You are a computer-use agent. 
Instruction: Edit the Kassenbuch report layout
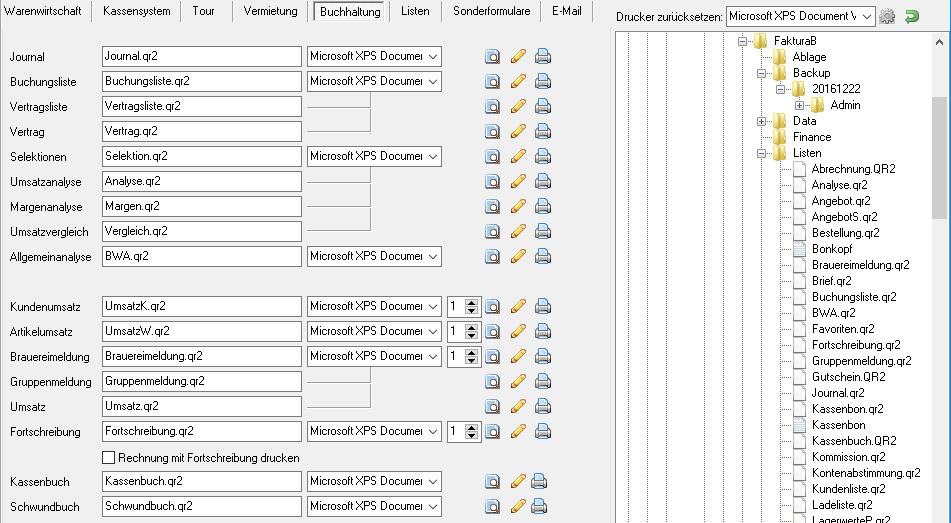click(x=518, y=481)
